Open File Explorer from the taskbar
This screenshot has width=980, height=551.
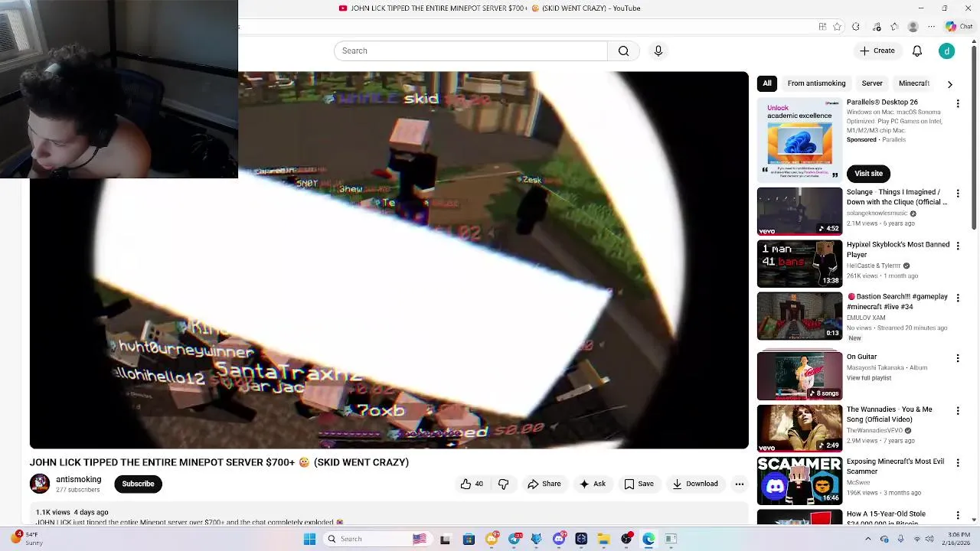point(604,539)
